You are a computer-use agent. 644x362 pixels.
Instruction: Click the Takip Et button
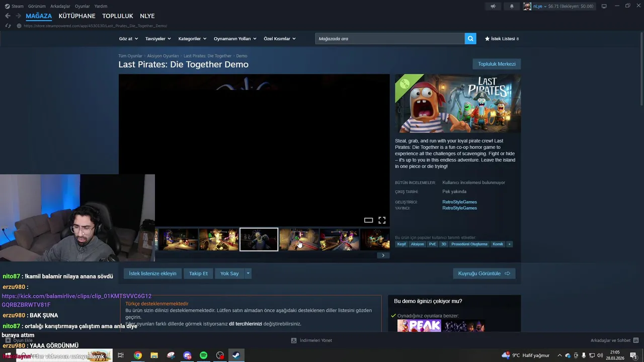[198, 274]
